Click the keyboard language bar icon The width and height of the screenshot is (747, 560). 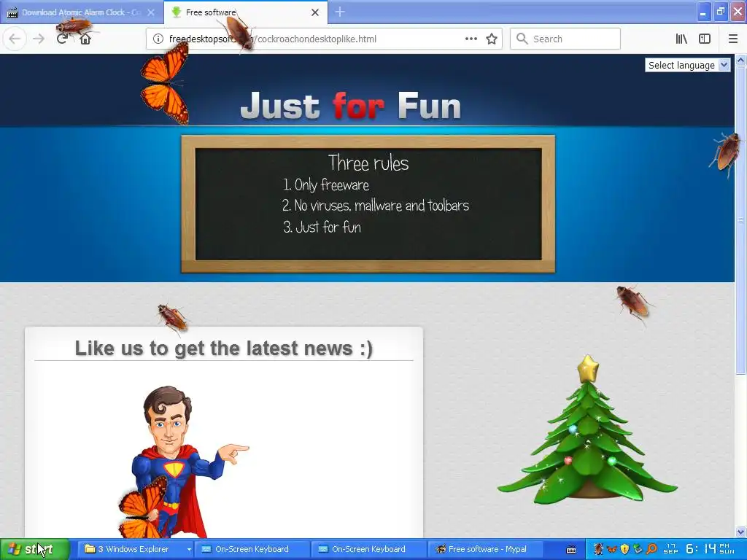(571, 550)
